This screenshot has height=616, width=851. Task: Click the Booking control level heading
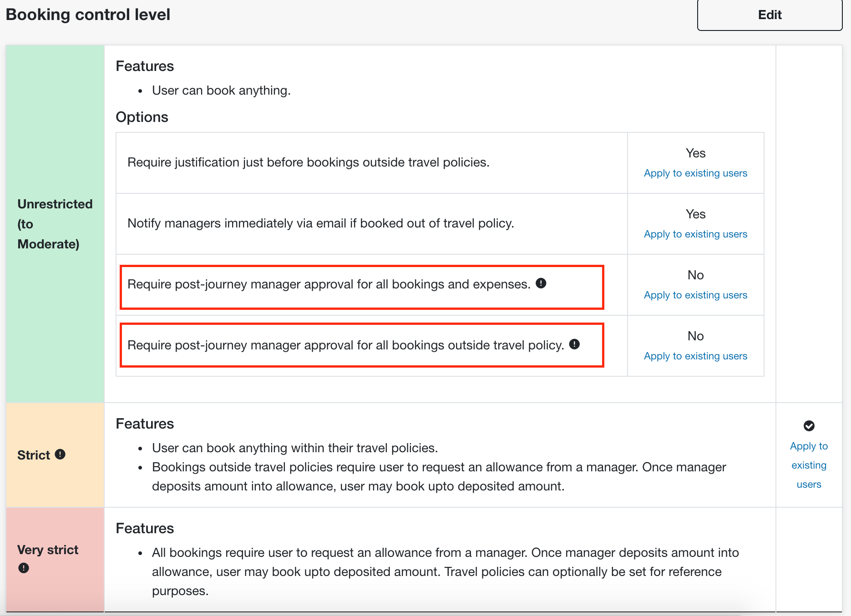click(88, 15)
